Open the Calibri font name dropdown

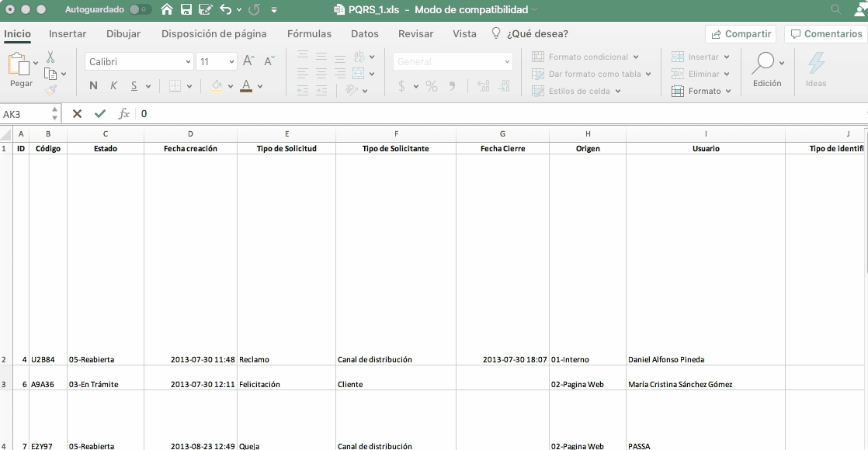point(139,62)
